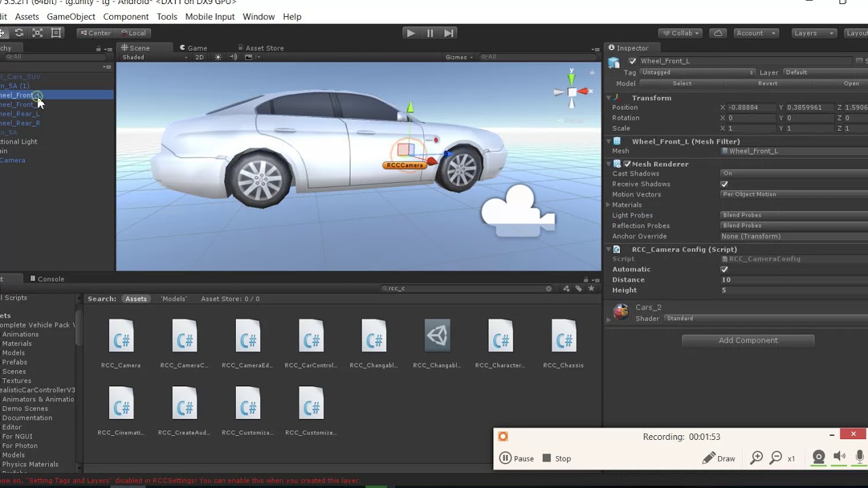Clear the project search field

(x=549, y=289)
